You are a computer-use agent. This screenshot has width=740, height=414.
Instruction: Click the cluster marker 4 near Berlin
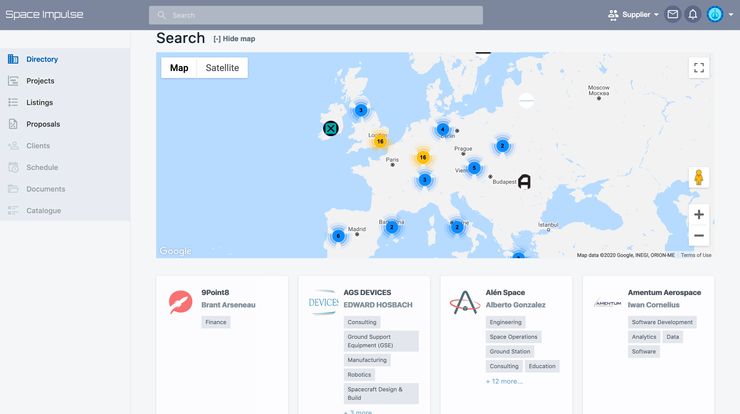(x=443, y=129)
